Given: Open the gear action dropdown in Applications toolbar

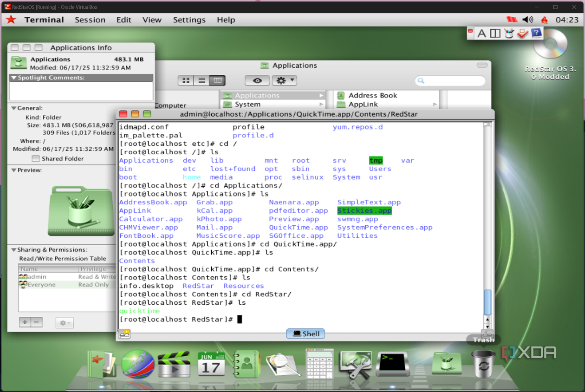Looking at the screenshot, I should coord(284,80).
